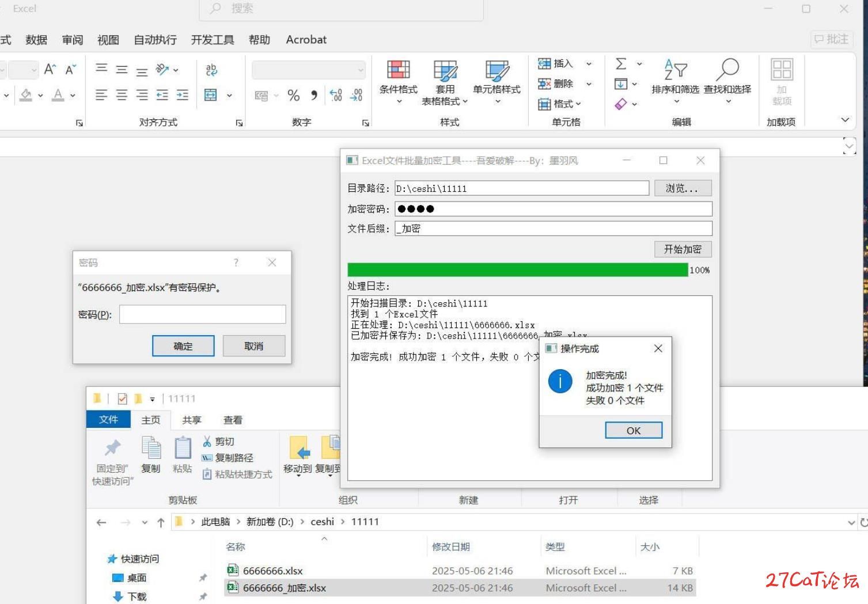Apply percent style to cells
Image resolution: width=868 pixels, height=604 pixels.
pyautogui.click(x=294, y=96)
